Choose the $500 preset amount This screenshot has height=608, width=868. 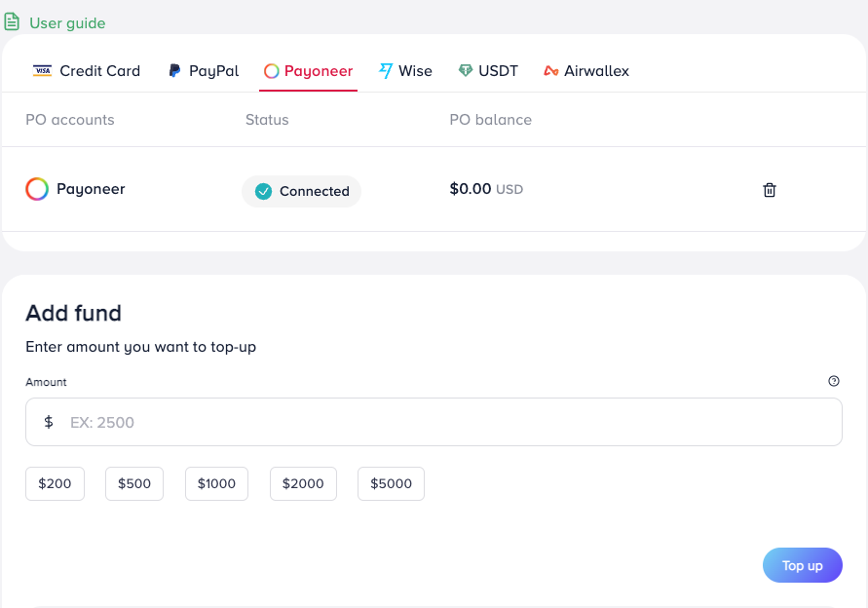[134, 483]
